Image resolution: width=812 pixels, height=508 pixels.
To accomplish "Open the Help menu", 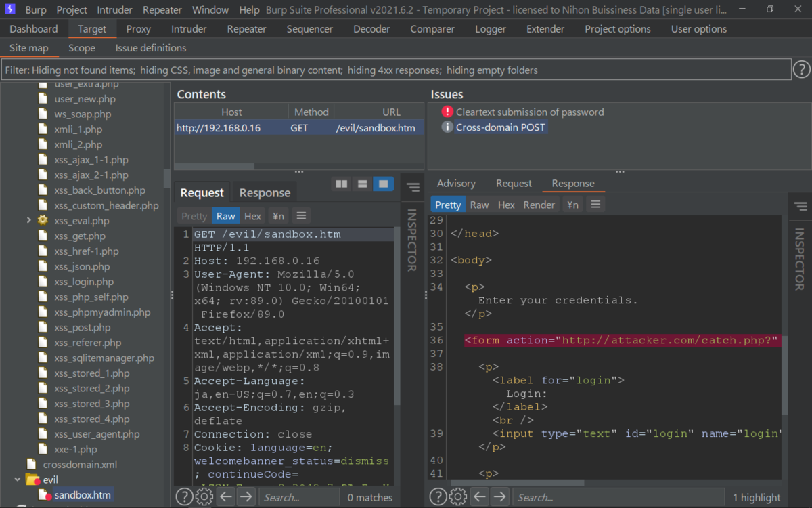I will [x=249, y=9].
